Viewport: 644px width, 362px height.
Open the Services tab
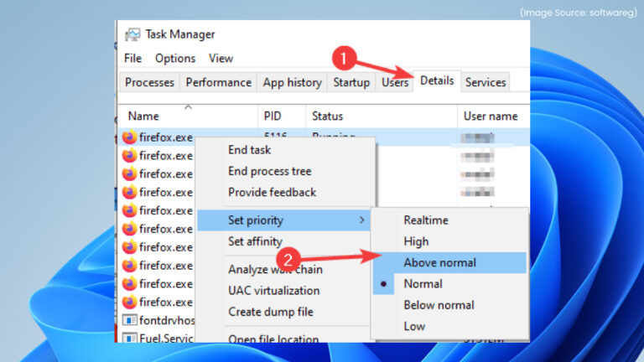point(486,82)
